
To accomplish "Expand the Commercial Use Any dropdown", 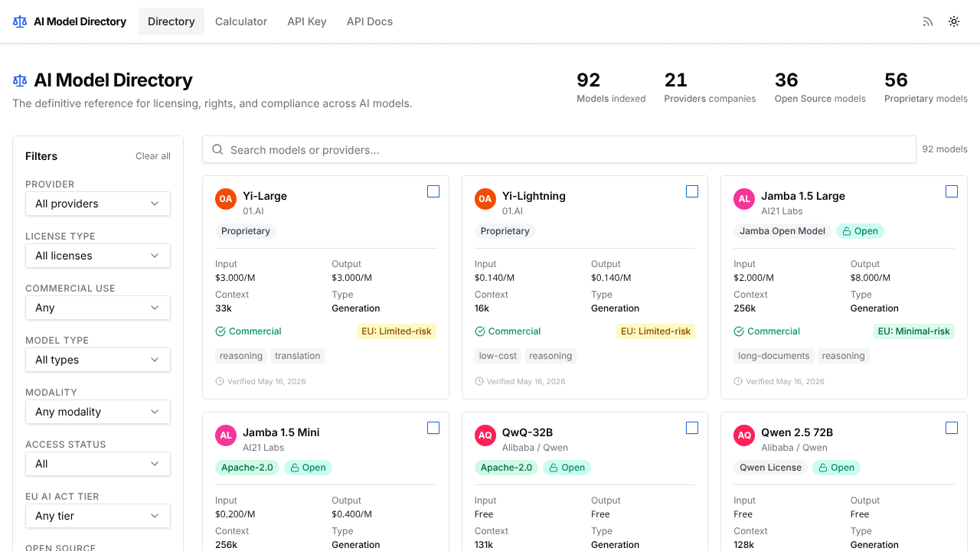I will 98,308.
